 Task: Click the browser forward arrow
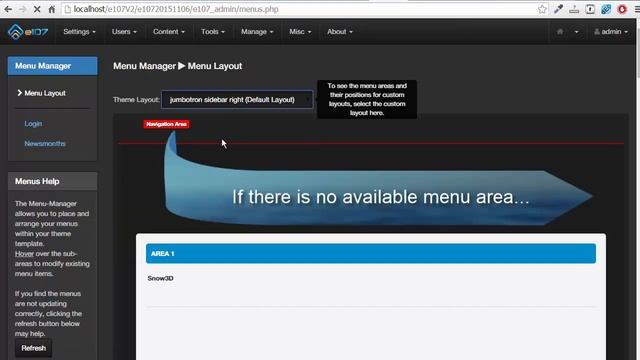click(22, 9)
